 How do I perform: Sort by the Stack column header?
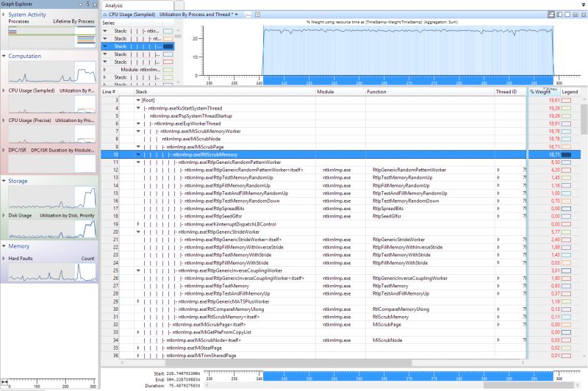(x=141, y=91)
